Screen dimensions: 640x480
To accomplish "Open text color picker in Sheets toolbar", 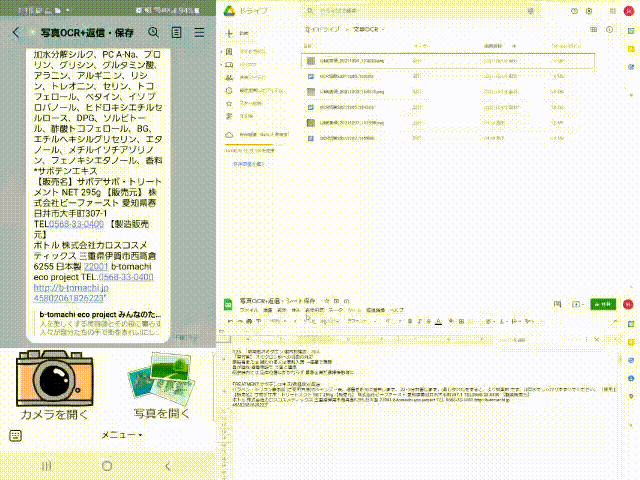I will pos(438,322).
